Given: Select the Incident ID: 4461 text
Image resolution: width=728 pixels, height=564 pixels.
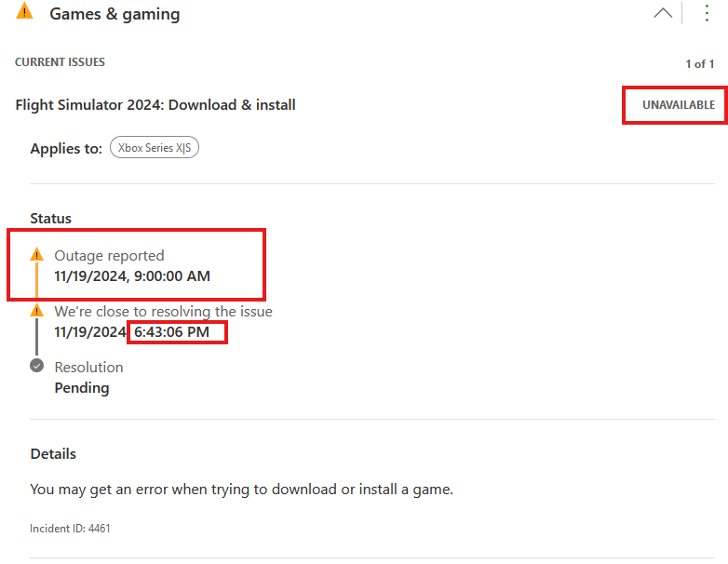Looking at the screenshot, I should [x=71, y=529].
